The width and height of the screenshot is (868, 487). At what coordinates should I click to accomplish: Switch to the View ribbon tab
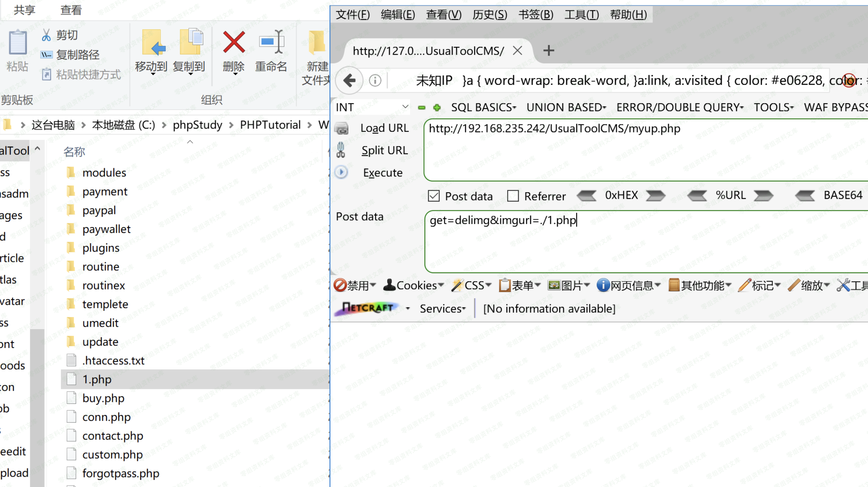tap(71, 10)
